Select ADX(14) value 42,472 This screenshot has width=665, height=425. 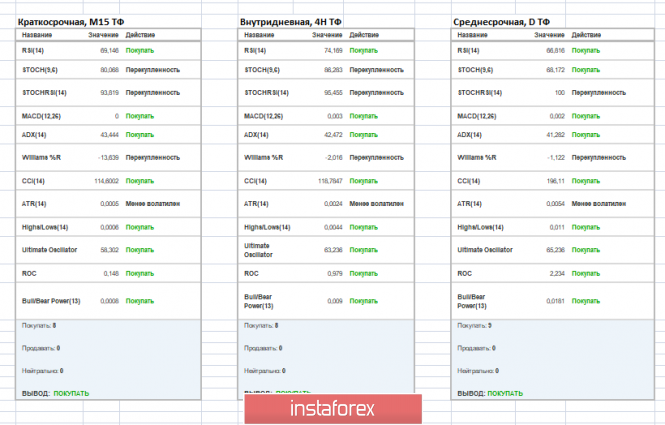coord(333,135)
